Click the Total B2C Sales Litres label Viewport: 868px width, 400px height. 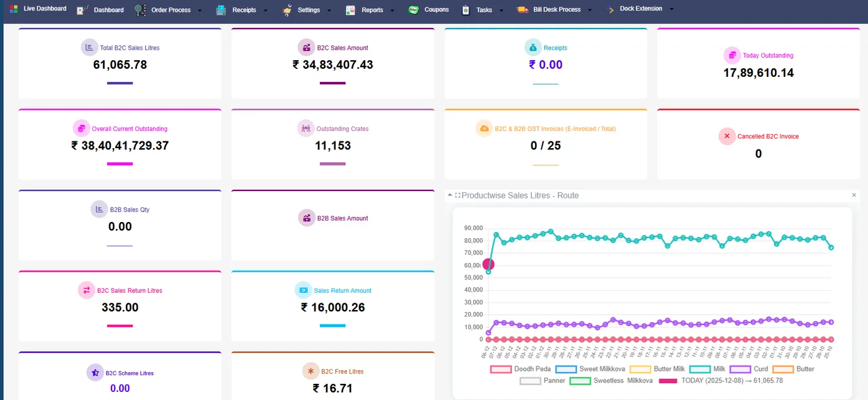(130, 48)
